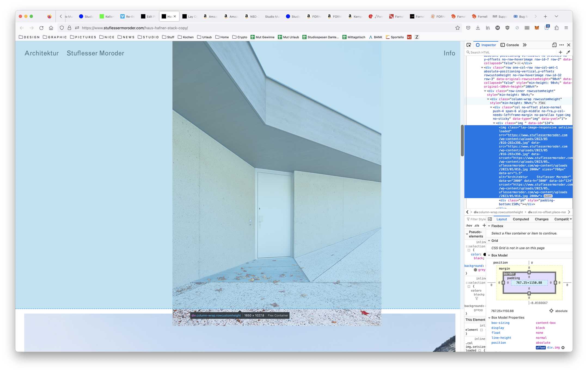
Task: Click the browser reload page icon
Action: pyautogui.click(x=41, y=28)
